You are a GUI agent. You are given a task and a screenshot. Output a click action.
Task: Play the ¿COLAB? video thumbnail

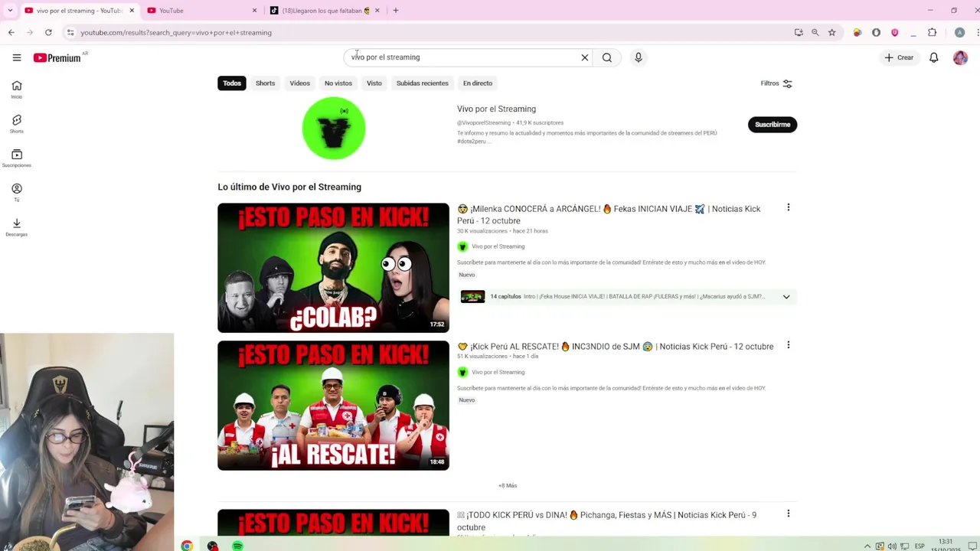[333, 268]
